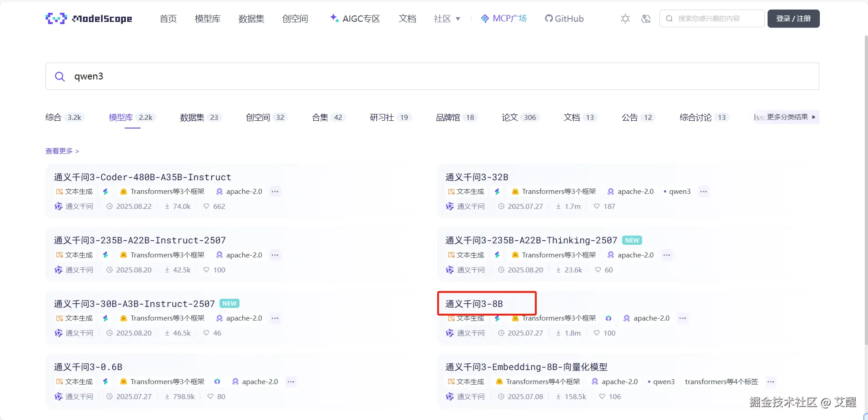
Task: Click the translation/language icon in the header
Action: click(646, 19)
